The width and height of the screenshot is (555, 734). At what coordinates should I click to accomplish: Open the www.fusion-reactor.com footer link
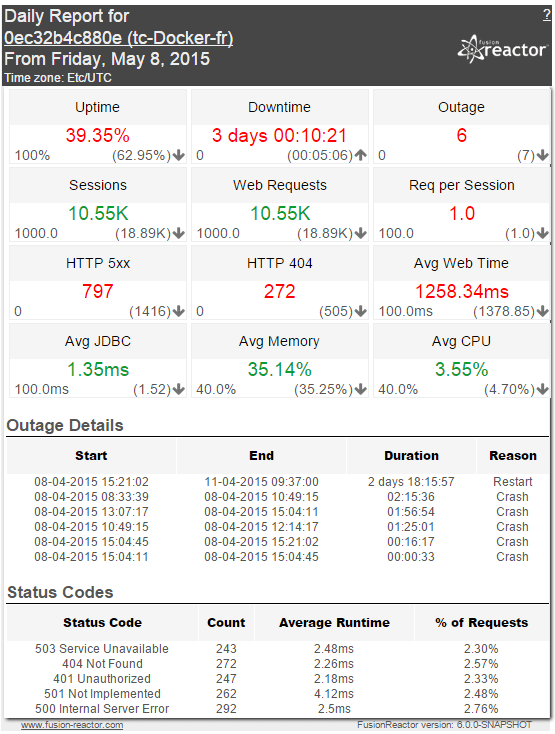(x=72, y=725)
